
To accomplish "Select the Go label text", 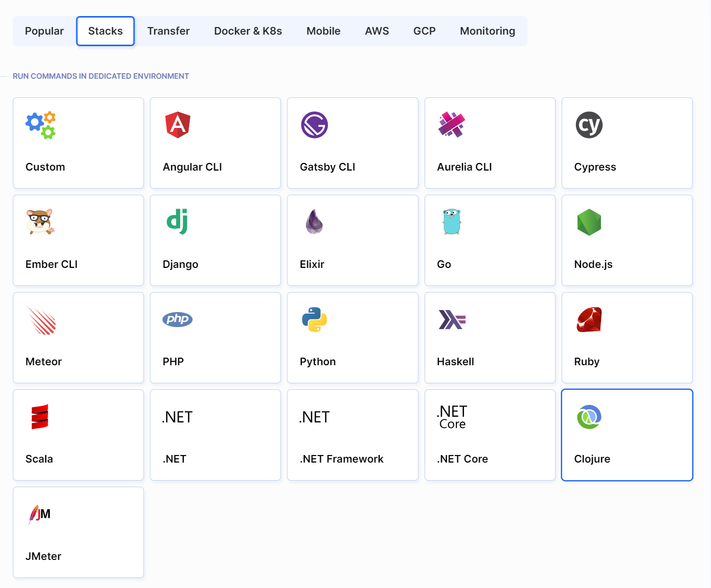I will point(444,264).
